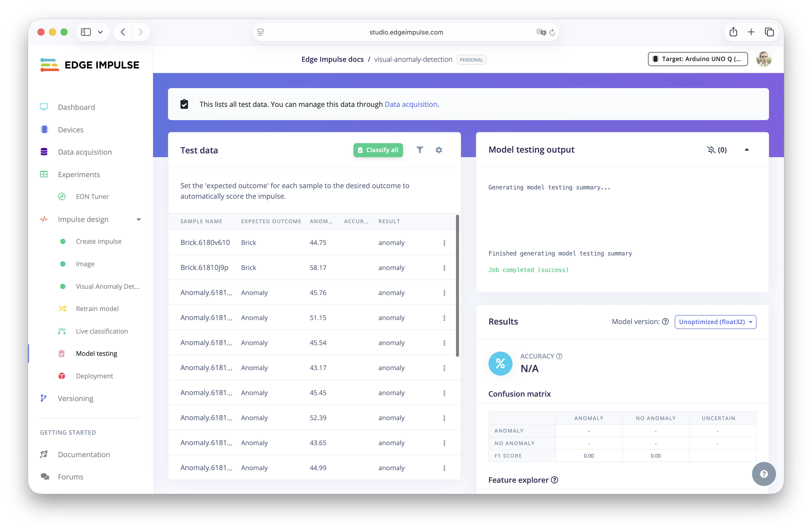This screenshot has height=531, width=812.
Task: Toggle Safari sidebar panel button
Action: [86, 32]
